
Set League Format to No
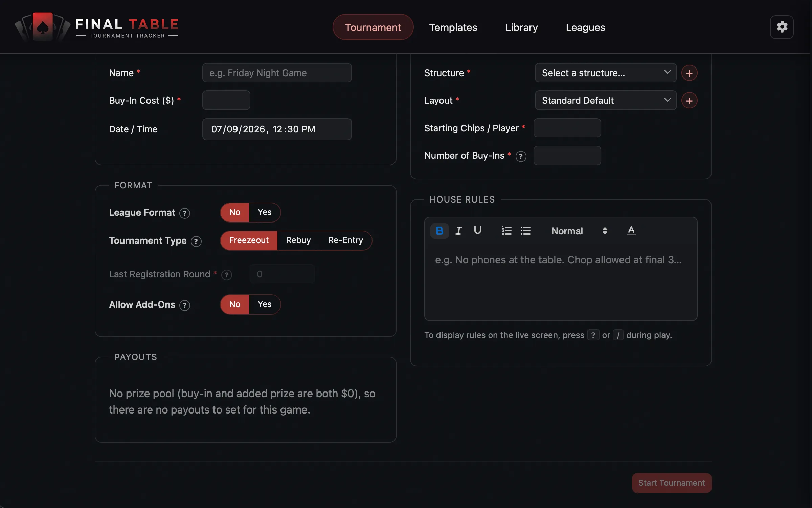[235, 212]
